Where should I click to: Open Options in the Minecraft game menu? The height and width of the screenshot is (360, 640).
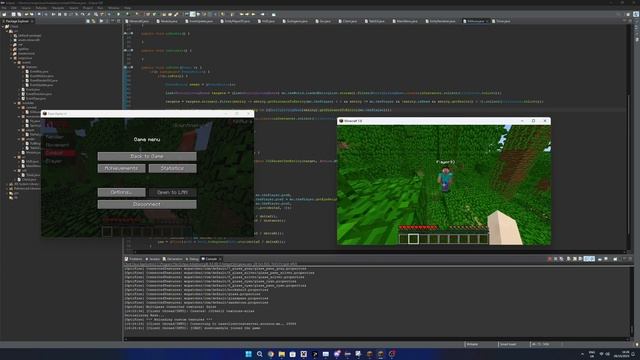coord(121,192)
